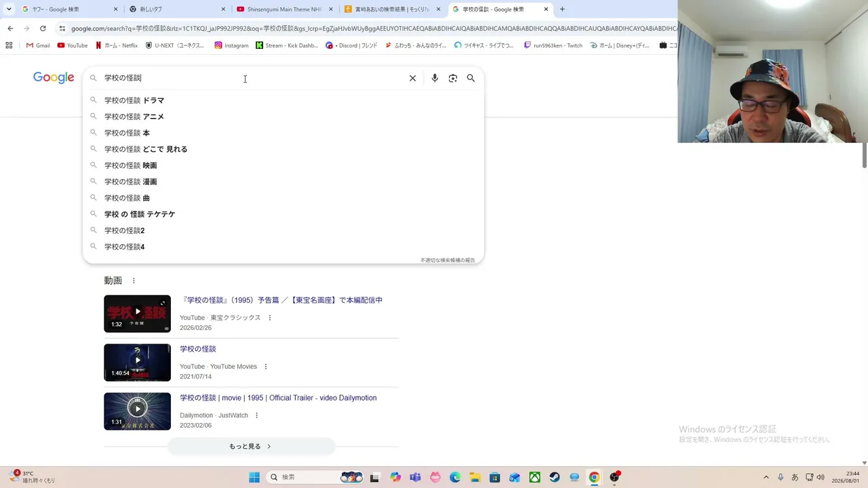Choose suggestion 学校の怪談 アニメ
The height and width of the screenshot is (488, 868).
283,117
